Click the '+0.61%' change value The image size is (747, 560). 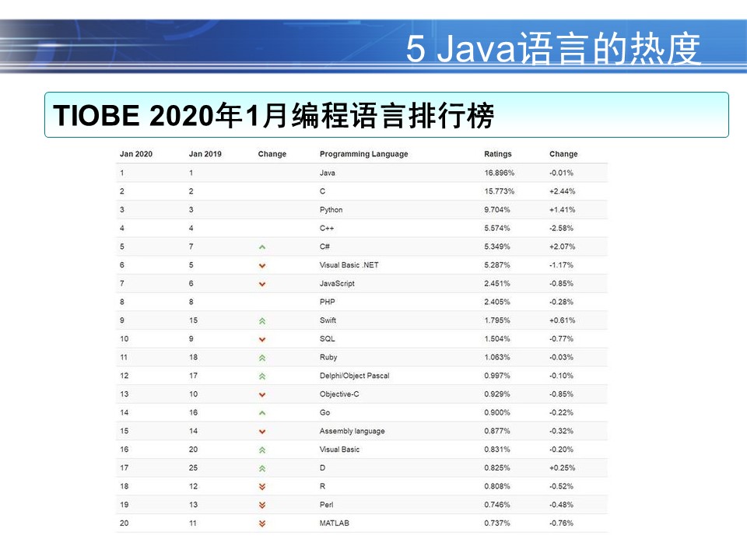(x=562, y=320)
